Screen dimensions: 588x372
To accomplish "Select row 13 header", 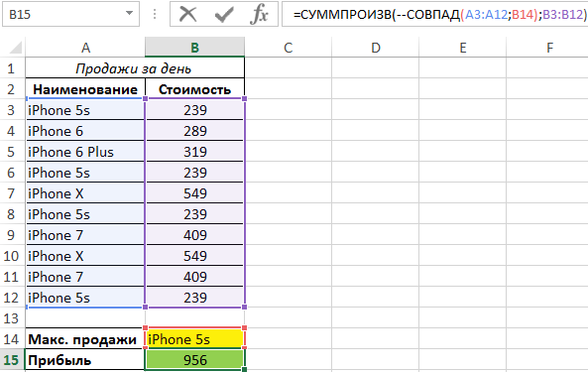I will click(x=11, y=318).
